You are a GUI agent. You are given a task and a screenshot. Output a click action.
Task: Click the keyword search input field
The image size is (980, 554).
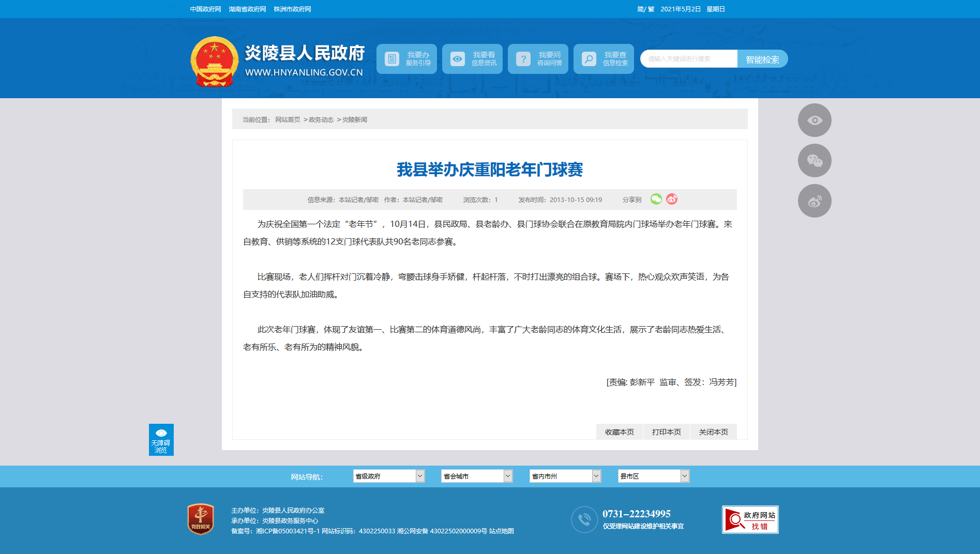tap(689, 59)
